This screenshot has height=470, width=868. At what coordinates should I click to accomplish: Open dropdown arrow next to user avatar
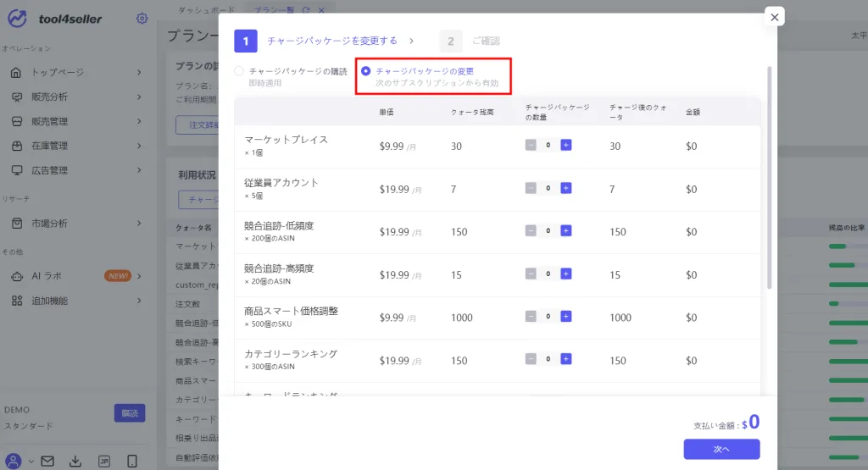click(31, 462)
